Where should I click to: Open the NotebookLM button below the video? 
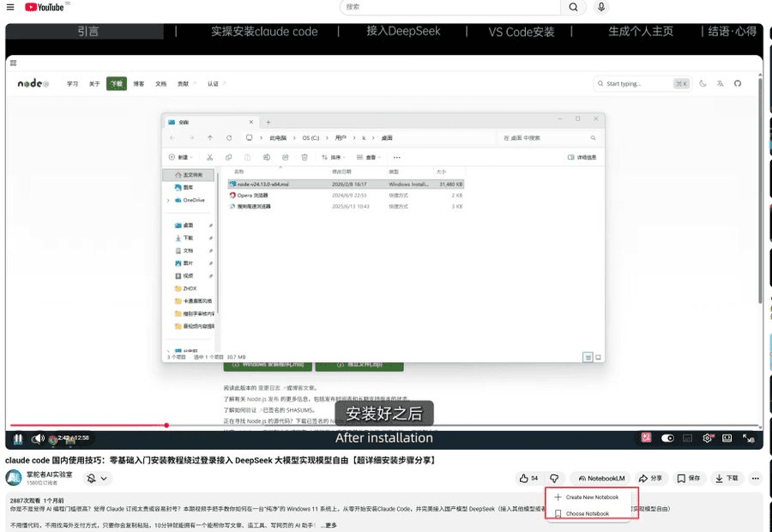[601, 478]
